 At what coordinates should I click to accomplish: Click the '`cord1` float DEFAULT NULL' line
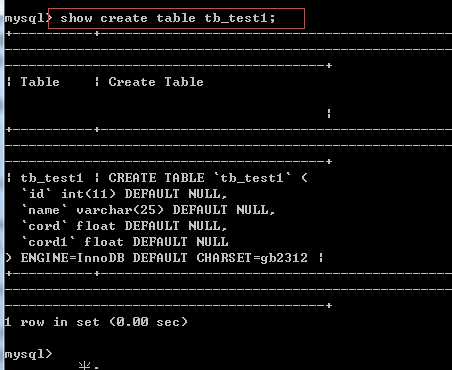125,242
